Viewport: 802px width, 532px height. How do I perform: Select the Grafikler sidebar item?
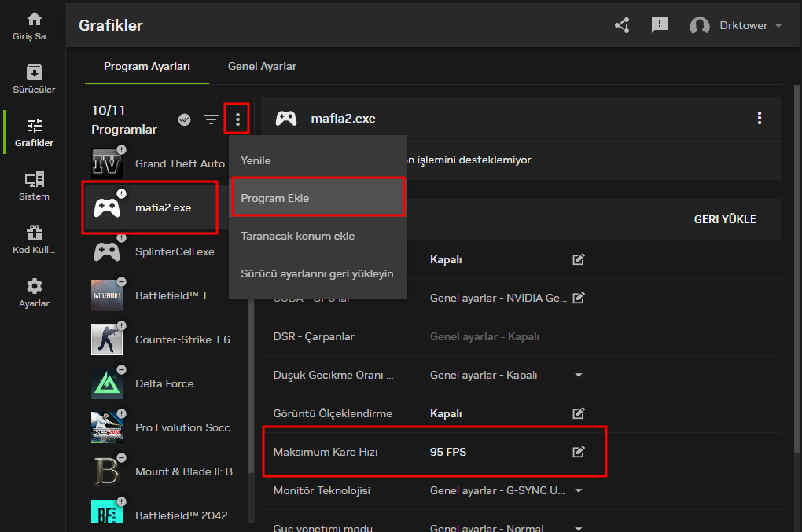point(34,132)
